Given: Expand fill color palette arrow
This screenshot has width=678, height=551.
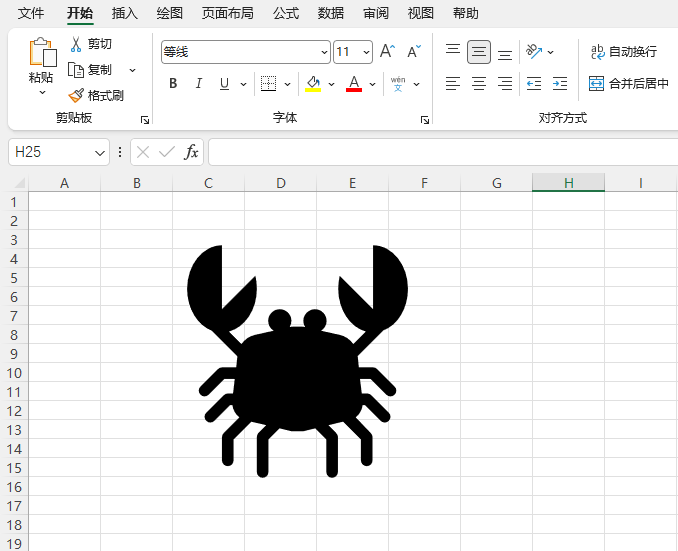Looking at the screenshot, I should tap(332, 84).
